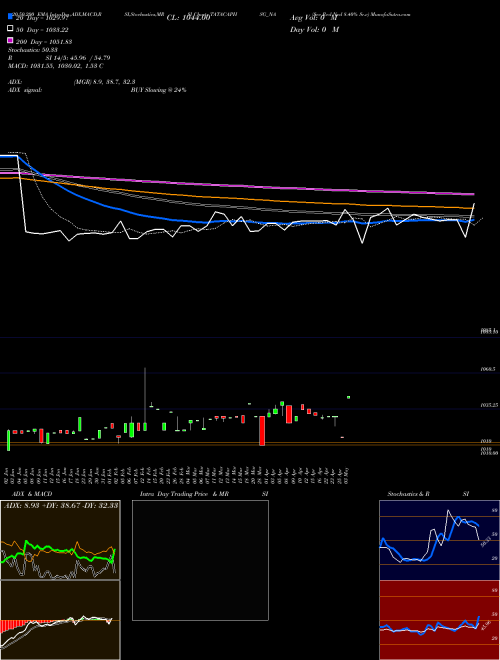Open the MACD histogram chart panel
Image resolution: width=500 pixels, height=660 pixels.
(x=60, y=620)
